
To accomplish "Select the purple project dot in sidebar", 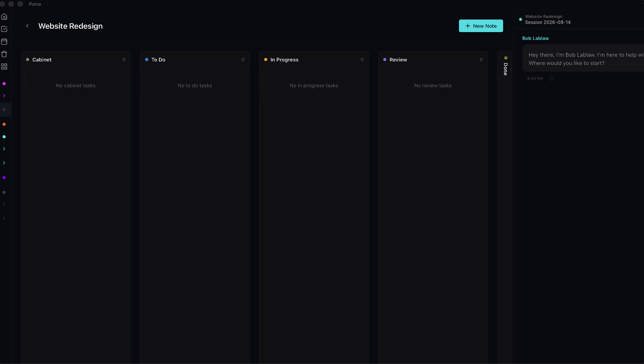I will click(4, 177).
